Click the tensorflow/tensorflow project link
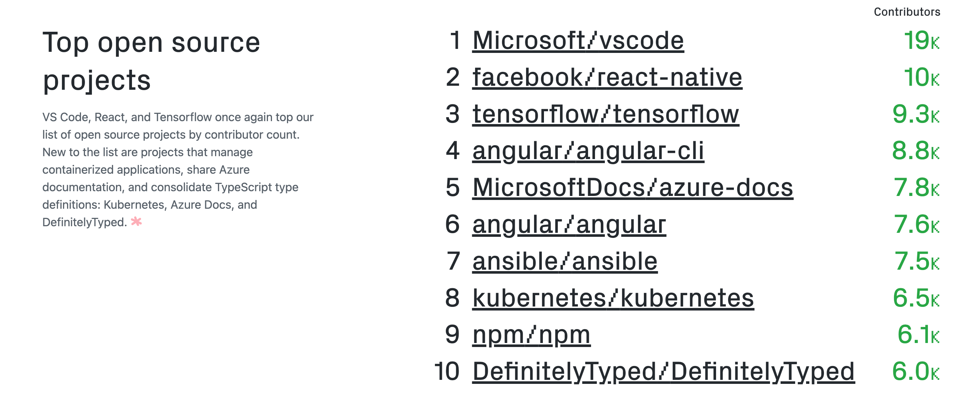This screenshot has width=980, height=397. tap(605, 114)
